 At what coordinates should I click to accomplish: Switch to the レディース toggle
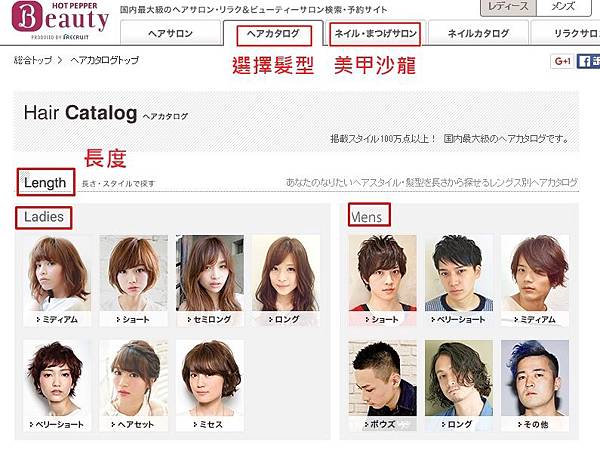508,7
